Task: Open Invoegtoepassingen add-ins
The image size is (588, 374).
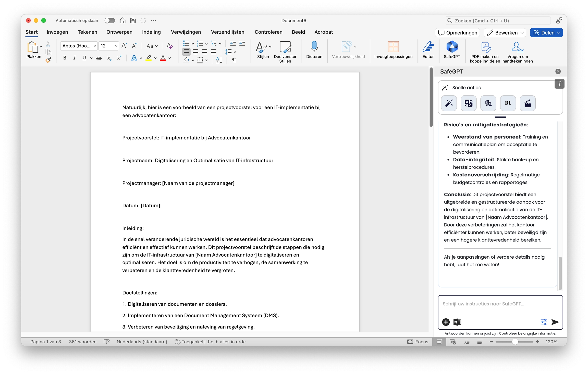Action: click(x=393, y=50)
